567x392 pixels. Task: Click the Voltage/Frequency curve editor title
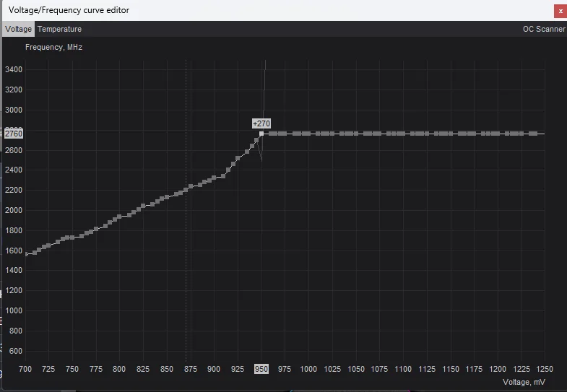click(x=69, y=10)
